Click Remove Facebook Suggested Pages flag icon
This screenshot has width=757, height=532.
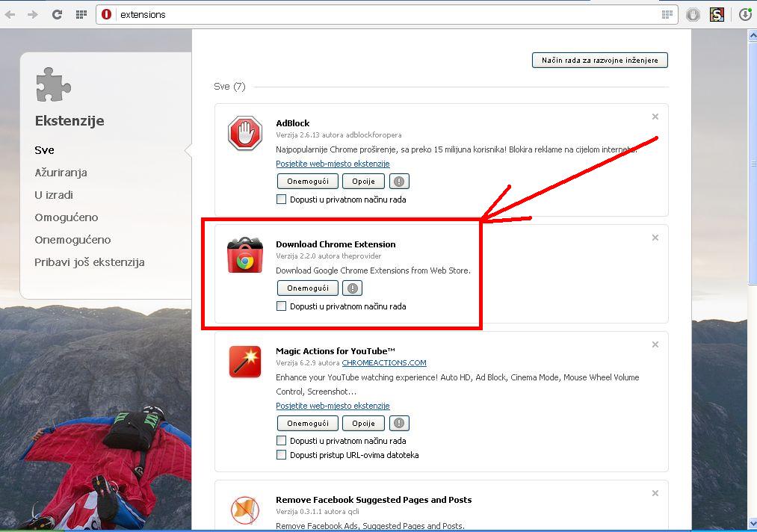(245, 510)
